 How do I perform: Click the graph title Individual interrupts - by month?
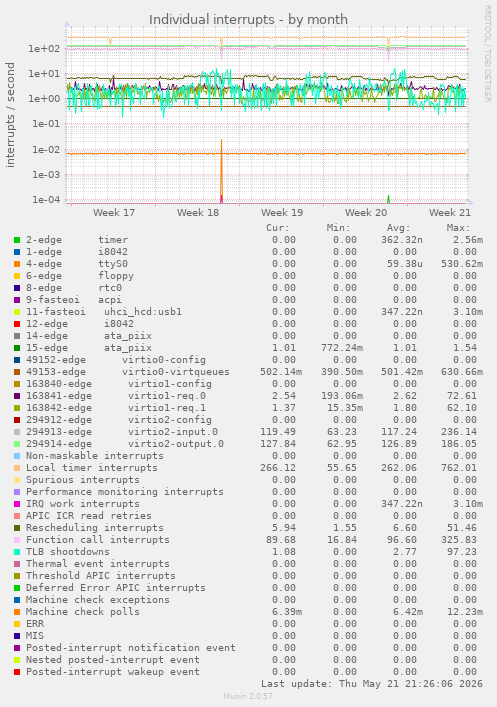248,19
